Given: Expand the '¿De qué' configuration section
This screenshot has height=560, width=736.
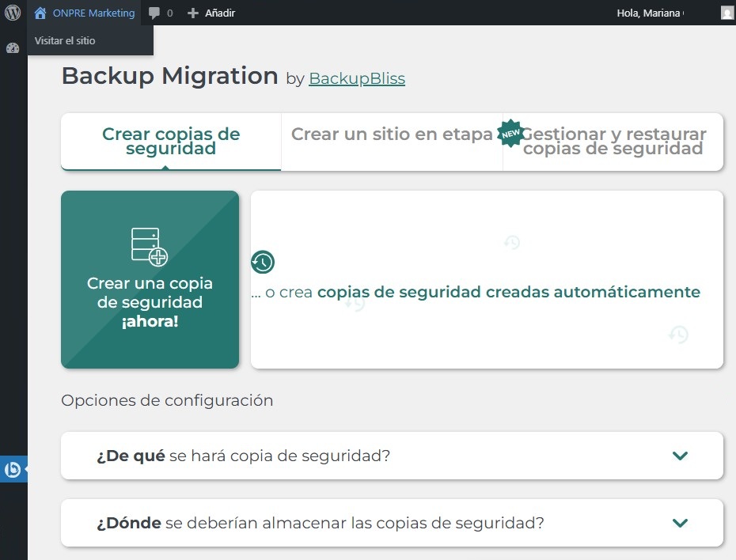Looking at the screenshot, I should click(x=392, y=456).
